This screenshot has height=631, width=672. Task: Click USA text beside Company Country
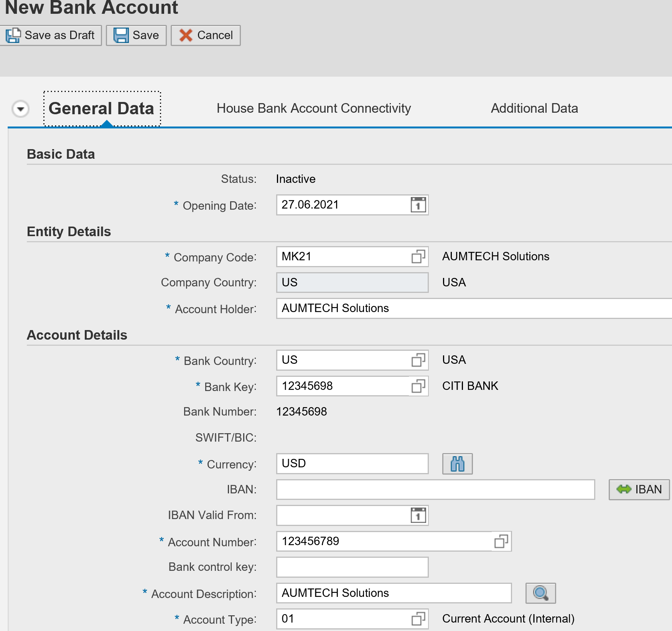tap(454, 282)
